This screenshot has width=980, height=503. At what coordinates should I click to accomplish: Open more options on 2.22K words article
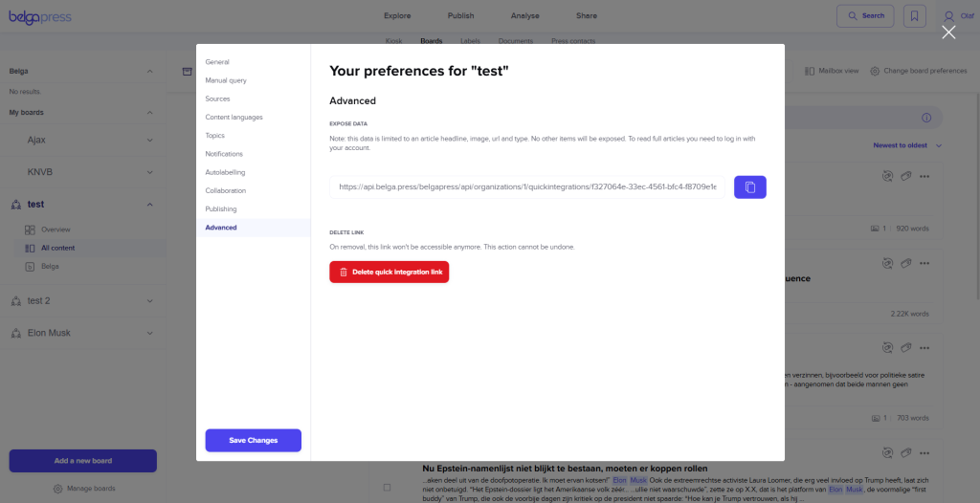click(x=924, y=264)
